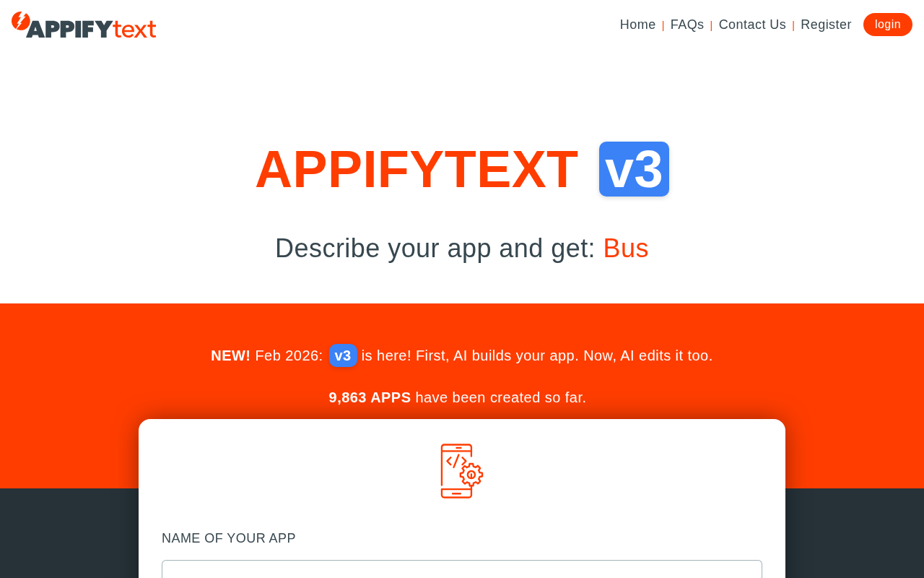Click the orange login button
Viewport: 924px width, 578px height.
point(888,25)
